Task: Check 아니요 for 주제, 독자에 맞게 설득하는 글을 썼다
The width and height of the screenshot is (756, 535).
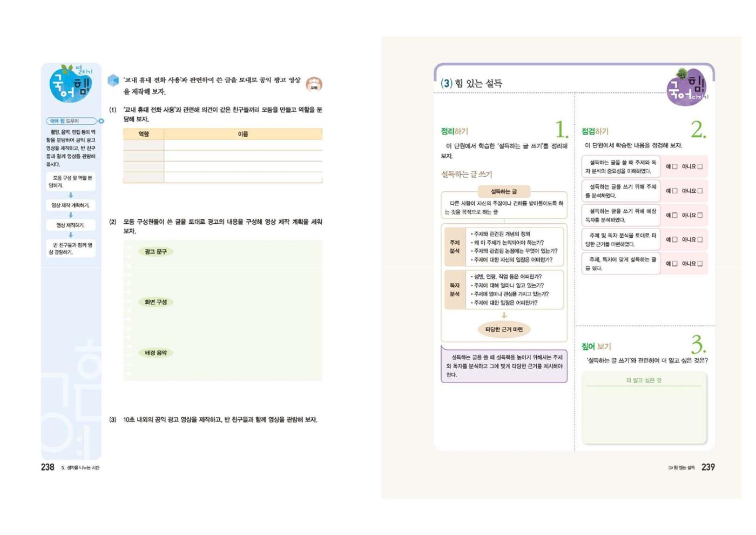Action: point(700,264)
